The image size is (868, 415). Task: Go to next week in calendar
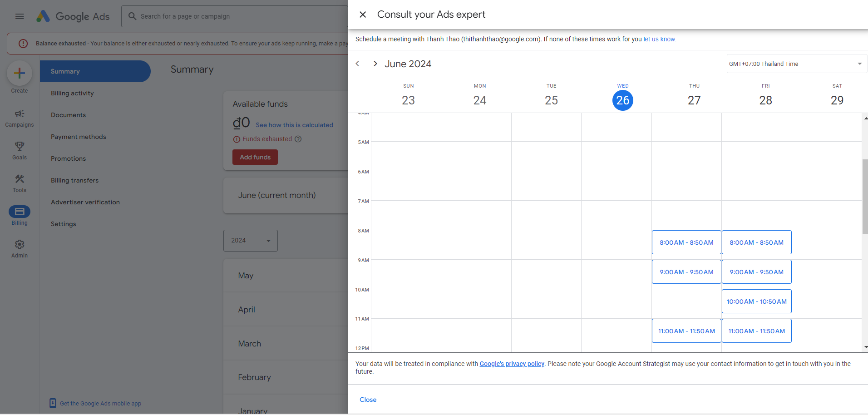coord(375,64)
